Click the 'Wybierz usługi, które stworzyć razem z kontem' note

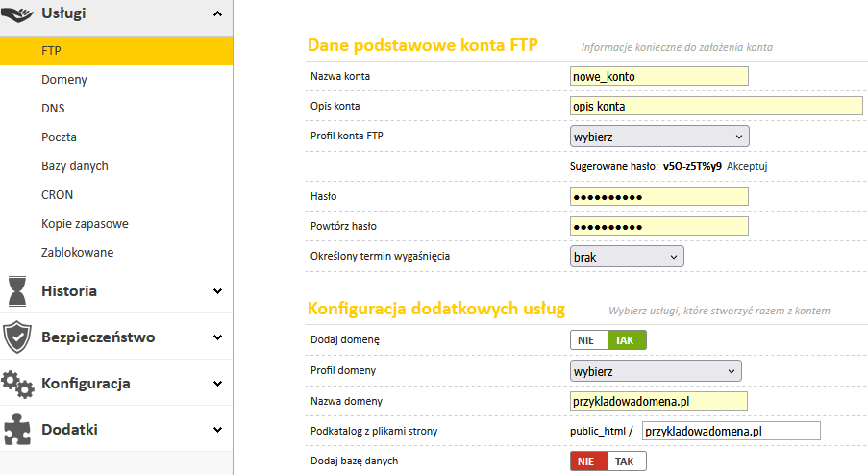[x=719, y=312]
